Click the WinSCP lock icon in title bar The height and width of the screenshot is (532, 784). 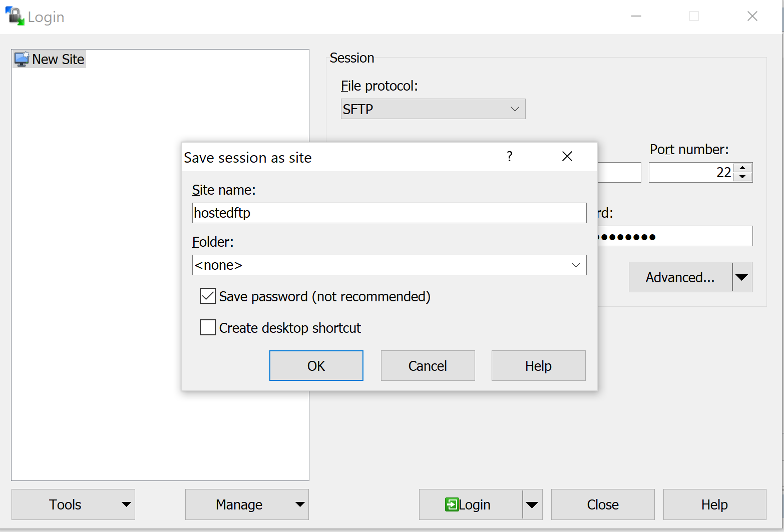point(15,17)
